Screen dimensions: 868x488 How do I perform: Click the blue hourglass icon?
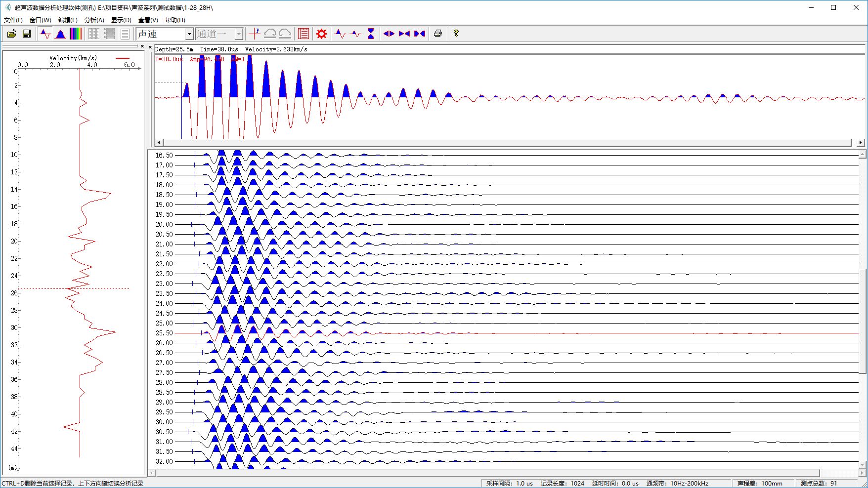(x=371, y=34)
